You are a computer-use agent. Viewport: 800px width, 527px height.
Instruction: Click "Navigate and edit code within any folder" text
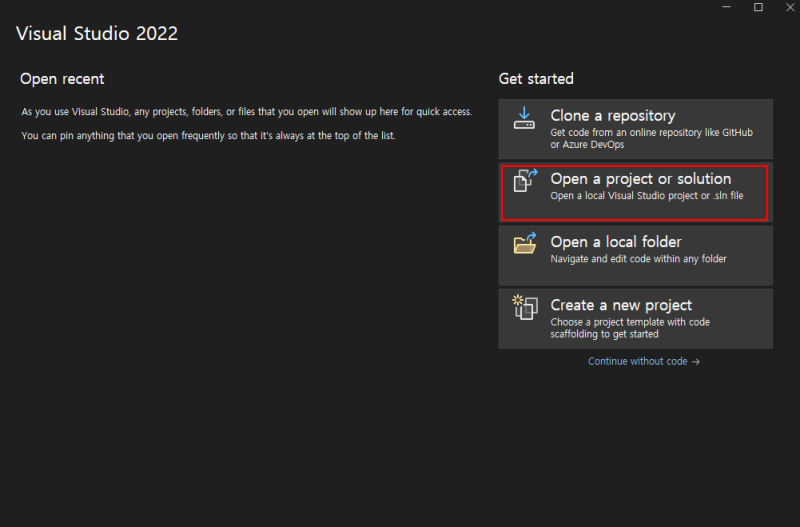pyautogui.click(x=638, y=259)
